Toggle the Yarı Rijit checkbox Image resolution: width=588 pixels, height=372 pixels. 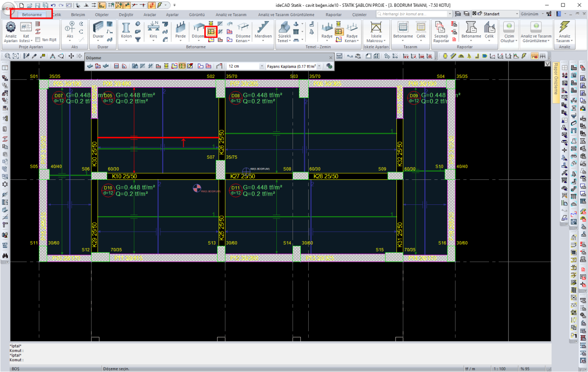click(38, 39)
